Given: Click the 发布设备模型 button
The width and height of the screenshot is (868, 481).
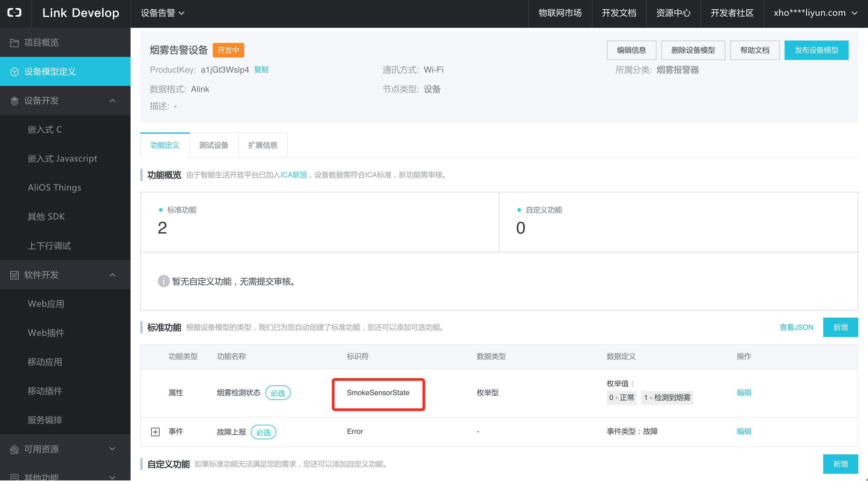Looking at the screenshot, I should pos(816,50).
